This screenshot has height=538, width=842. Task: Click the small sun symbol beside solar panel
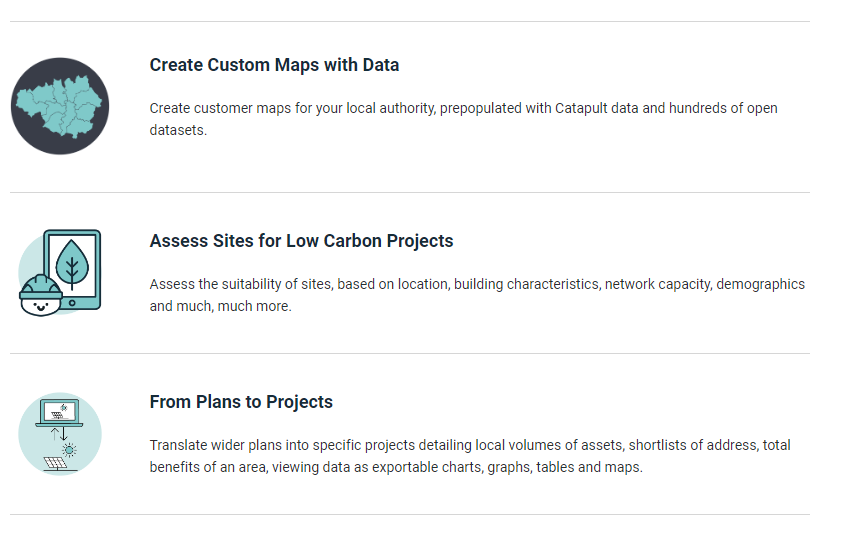tap(70, 449)
